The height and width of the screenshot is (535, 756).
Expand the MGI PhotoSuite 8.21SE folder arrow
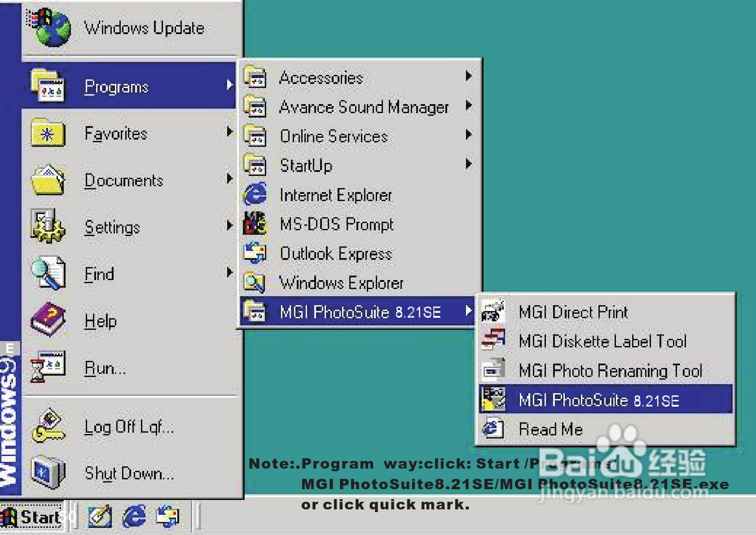[x=468, y=311]
